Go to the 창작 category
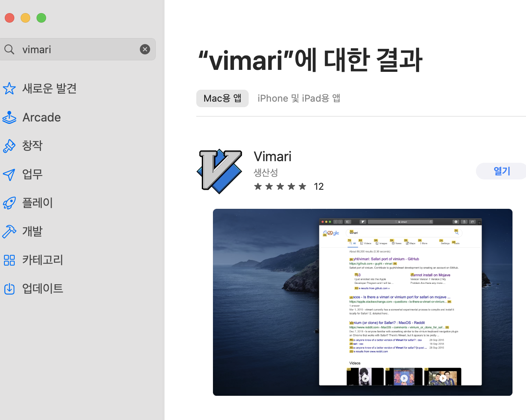Viewport: 526px width, 420px height. tap(32, 146)
